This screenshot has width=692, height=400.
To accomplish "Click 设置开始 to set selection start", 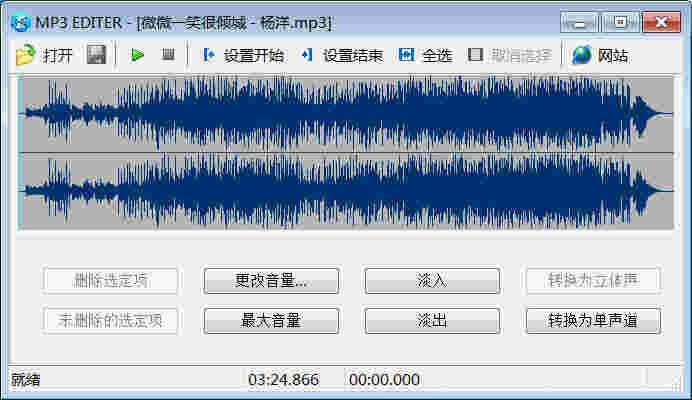I will tap(243, 56).
